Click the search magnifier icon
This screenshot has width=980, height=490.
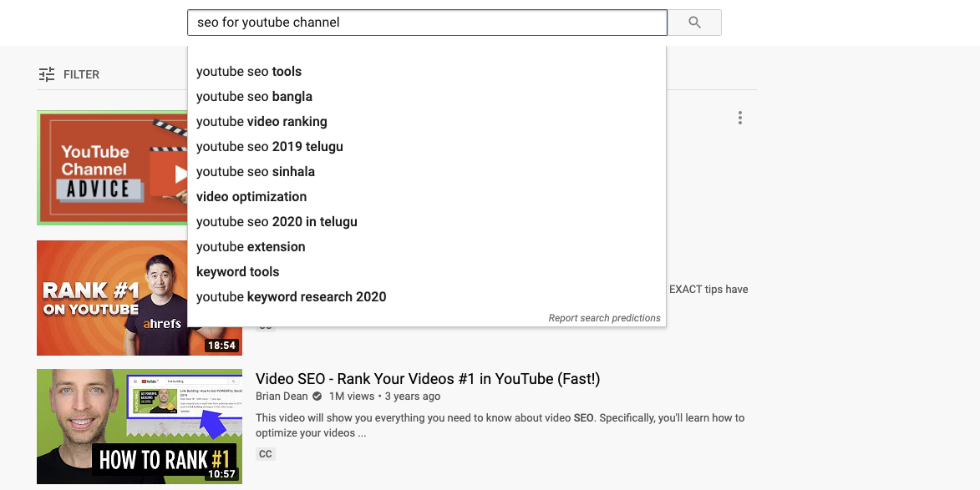[694, 23]
